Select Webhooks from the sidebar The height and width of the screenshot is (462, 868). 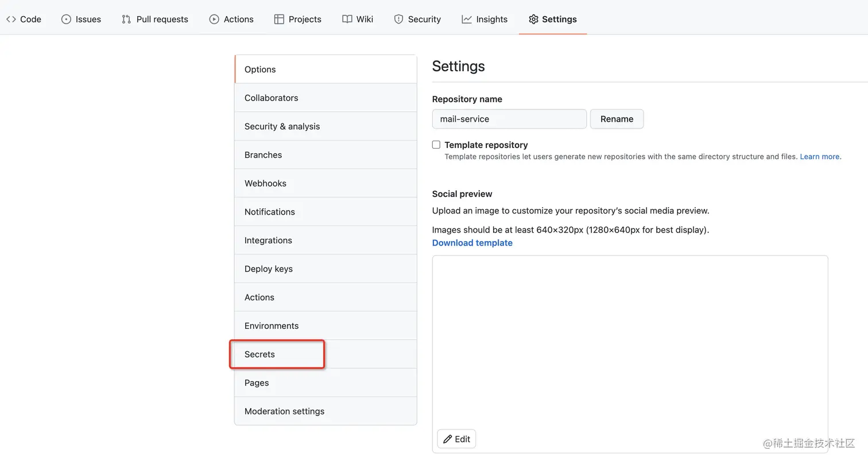pos(265,183)
